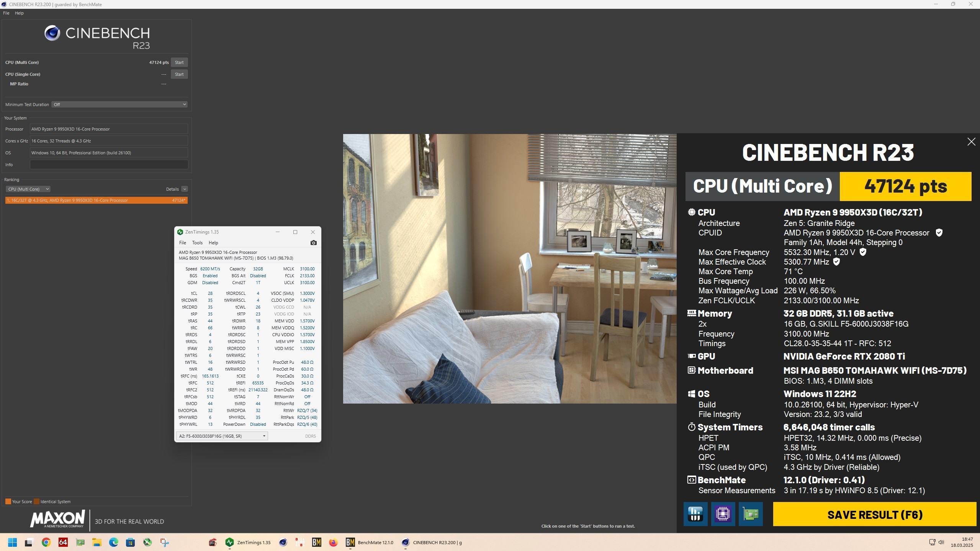Start the CPU Single Core test
The image size is (980, 551).
pos(179,74)
